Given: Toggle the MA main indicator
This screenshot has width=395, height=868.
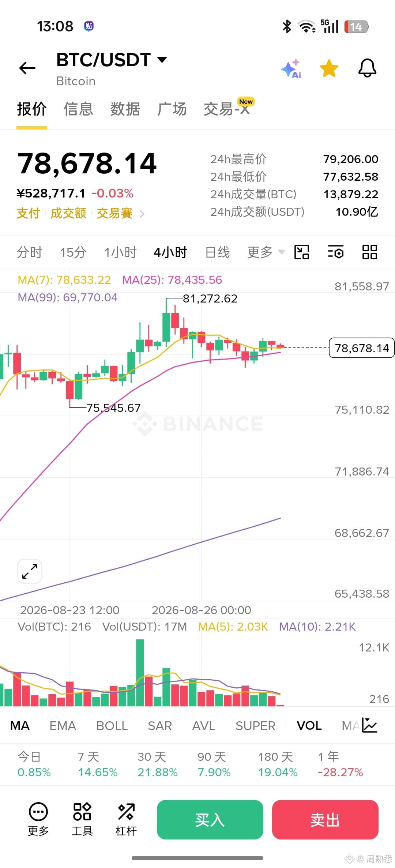Looking at the screenshot, I should point(20,725).
